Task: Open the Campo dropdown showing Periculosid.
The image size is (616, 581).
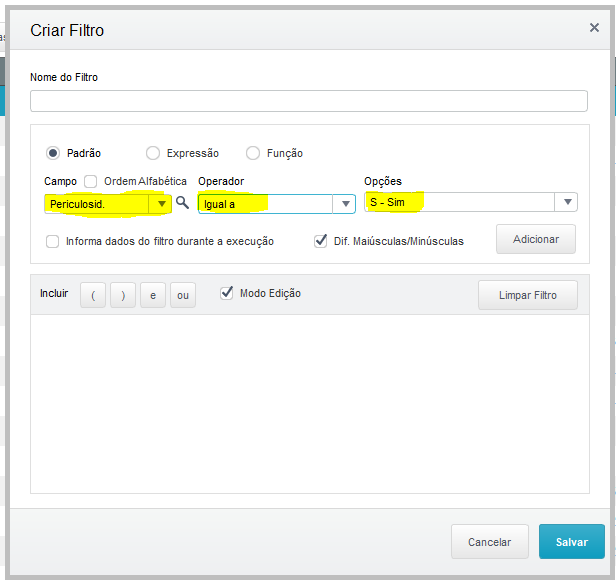Action: click(x=108, y=204)
